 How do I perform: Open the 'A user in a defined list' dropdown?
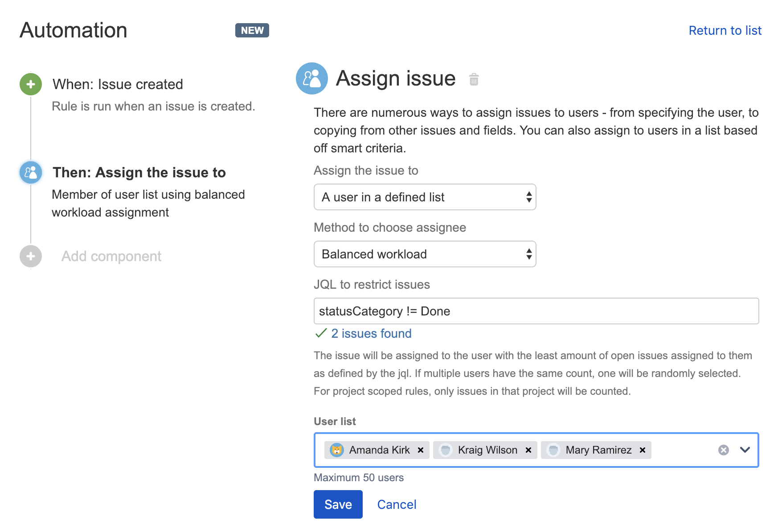(425, 197)
